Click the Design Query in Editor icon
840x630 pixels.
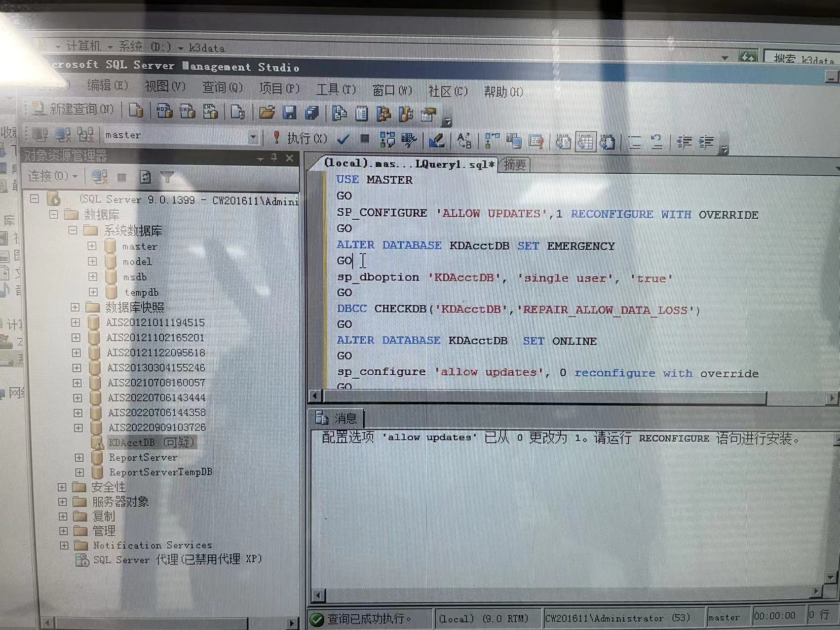(436, 141)
